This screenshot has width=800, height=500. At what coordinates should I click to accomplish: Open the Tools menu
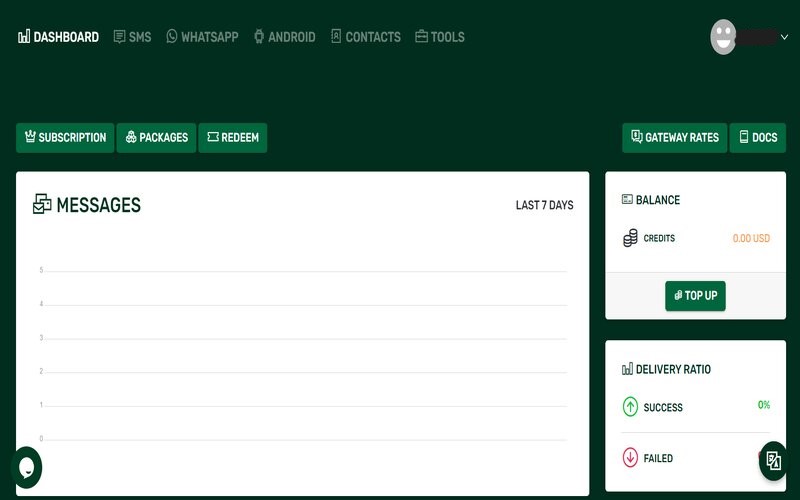(x=440, y=37)
